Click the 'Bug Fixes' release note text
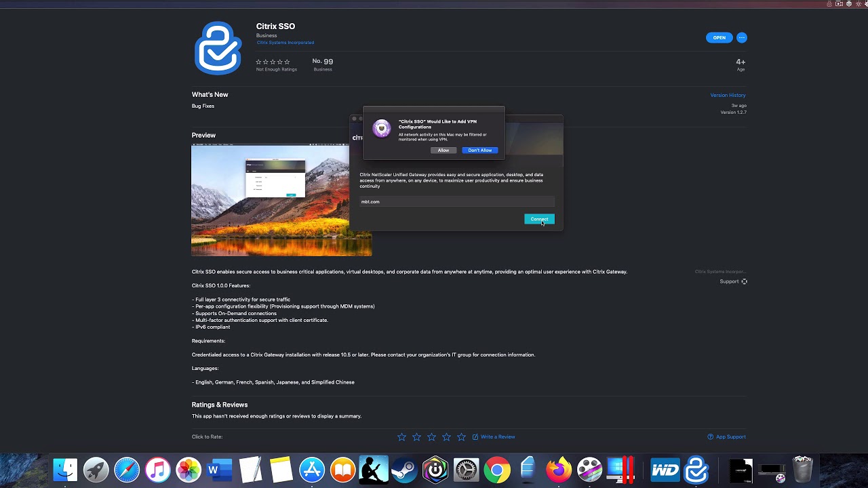The image size is (868, 488). pos(203,106)
